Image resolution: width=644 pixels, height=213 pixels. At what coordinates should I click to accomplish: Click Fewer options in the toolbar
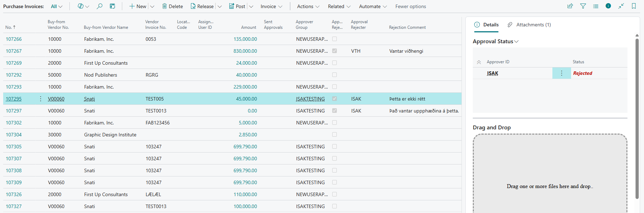(x=410, y=6)
